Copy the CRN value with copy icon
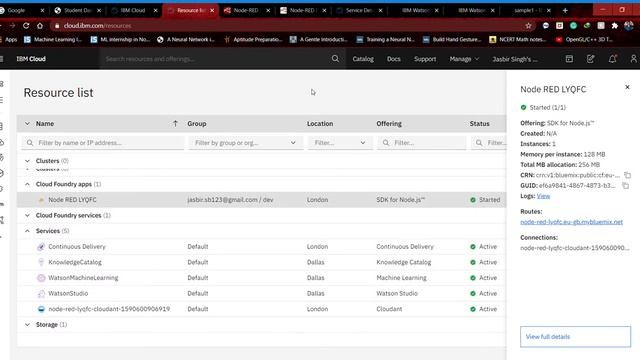640x360 pixels. [627, 175]
